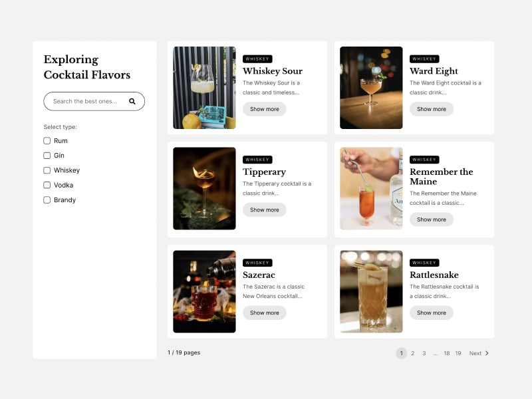
Task: Click Show more under Sazerac
Action: click(x=264, y=313)
